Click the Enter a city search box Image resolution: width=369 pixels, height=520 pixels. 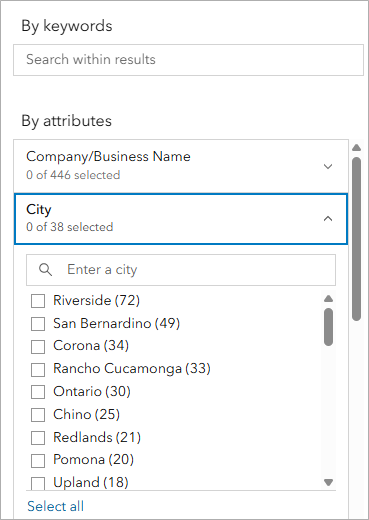[x=181, y=270]
